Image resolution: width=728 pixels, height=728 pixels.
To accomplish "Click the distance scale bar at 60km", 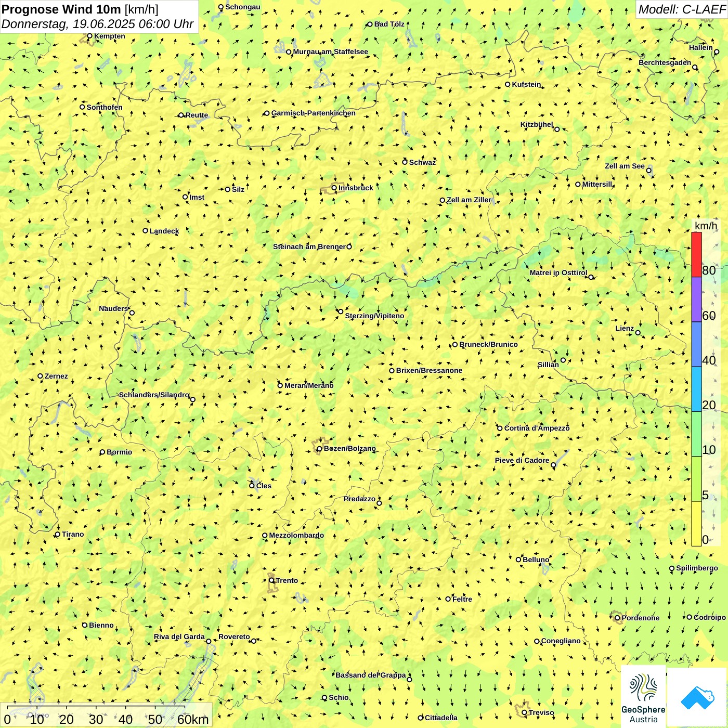I will [x=192, y=719].
